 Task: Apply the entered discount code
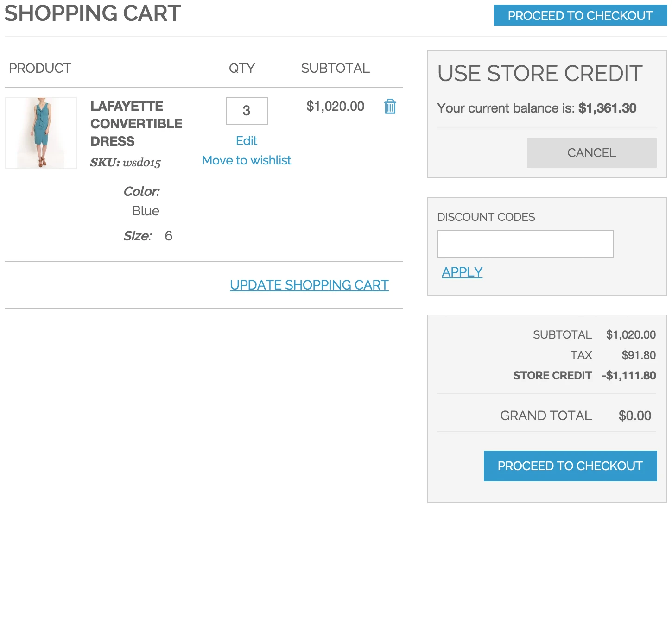(462, 272)
